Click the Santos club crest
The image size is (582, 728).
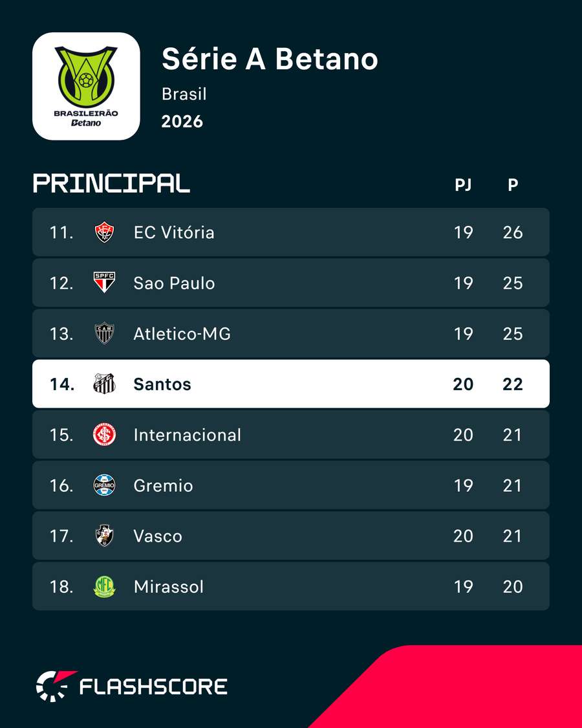[x=104, y=384]
